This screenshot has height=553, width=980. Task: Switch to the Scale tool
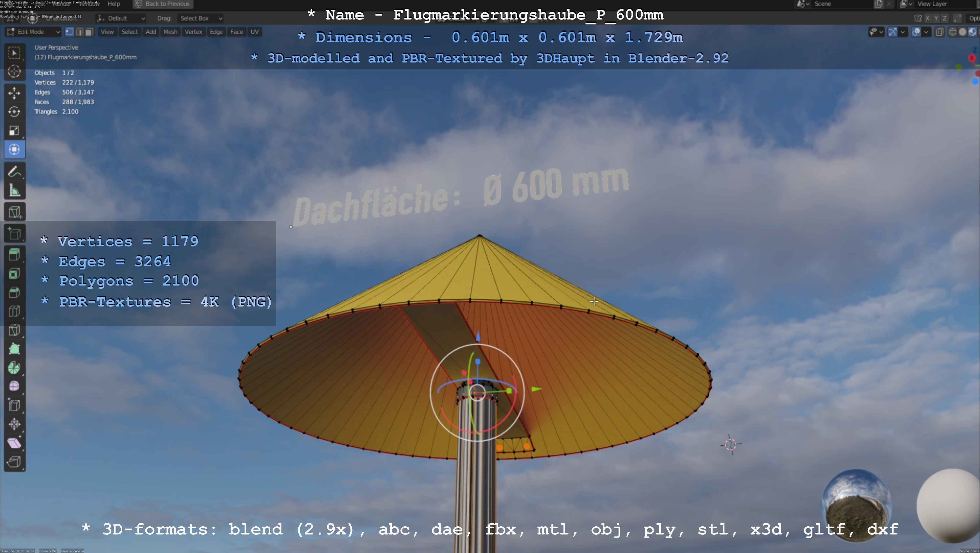coord(14,131)
